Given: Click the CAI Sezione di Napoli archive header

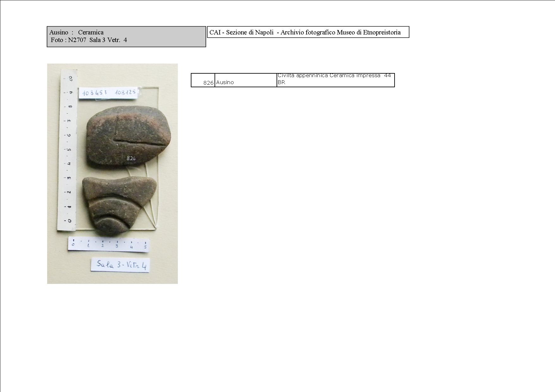Looking at the screenshot, I should coord(308,32).
